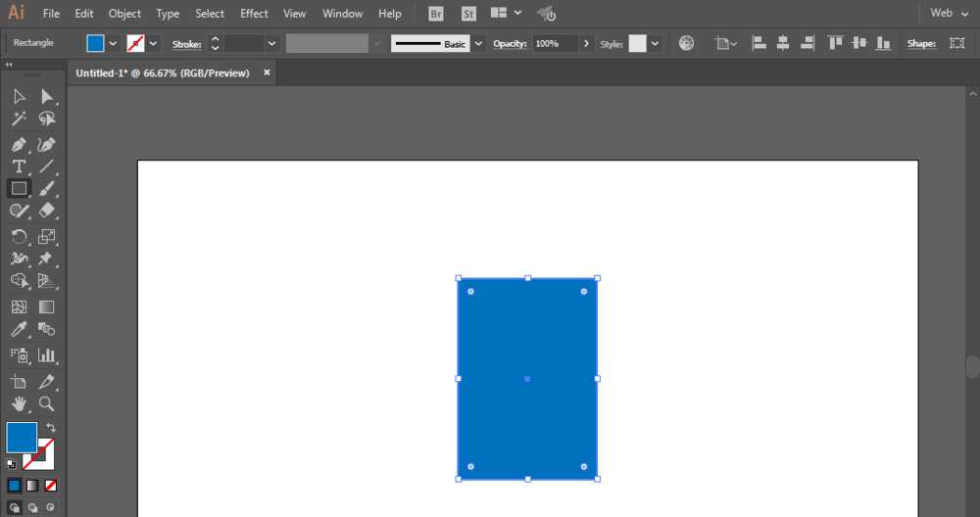This screenshot has height=517, width=980.
Task: Open Adobe Bridge via Br icon
Action: [437, 14]
